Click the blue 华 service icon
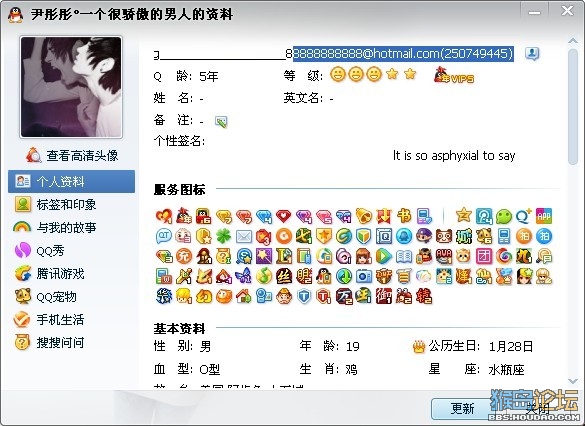This screenshot has width=585, height=426. [x=163, y=297]
